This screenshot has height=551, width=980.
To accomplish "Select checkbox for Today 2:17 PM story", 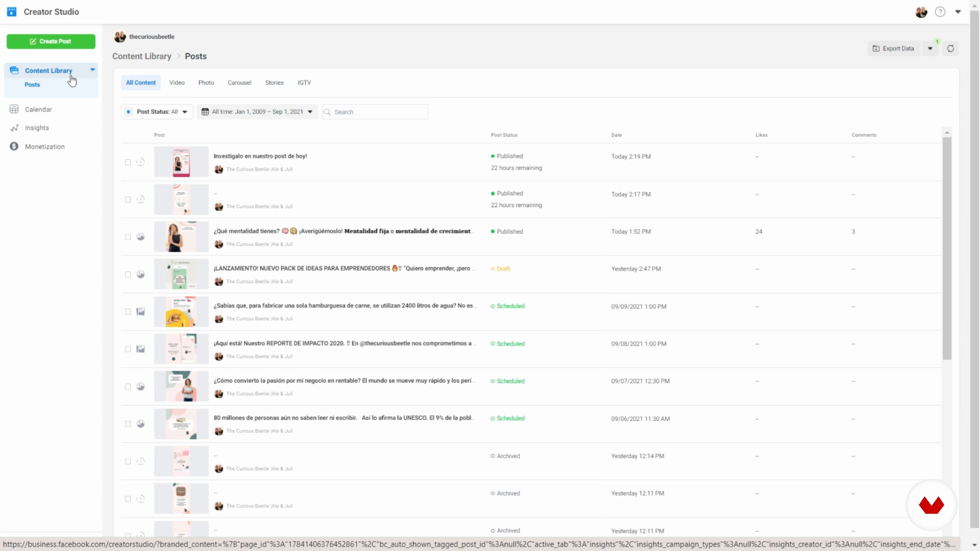I will coord(128,200).
